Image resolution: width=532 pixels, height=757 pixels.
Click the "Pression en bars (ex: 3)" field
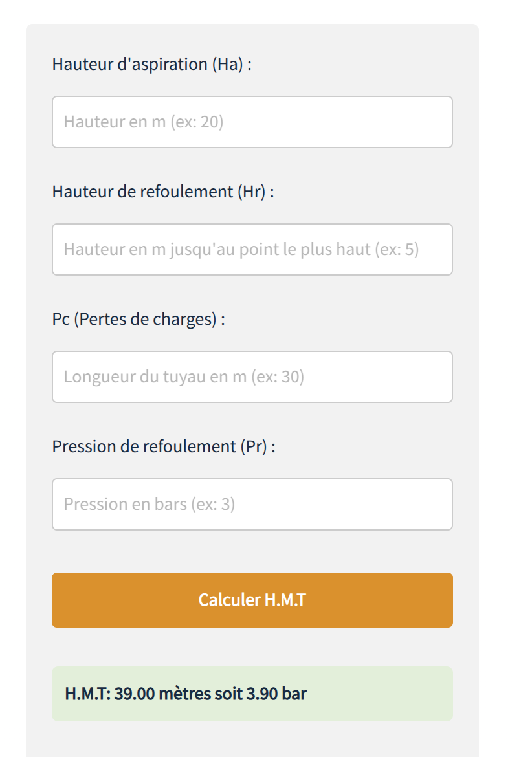[x=252, y=505]
